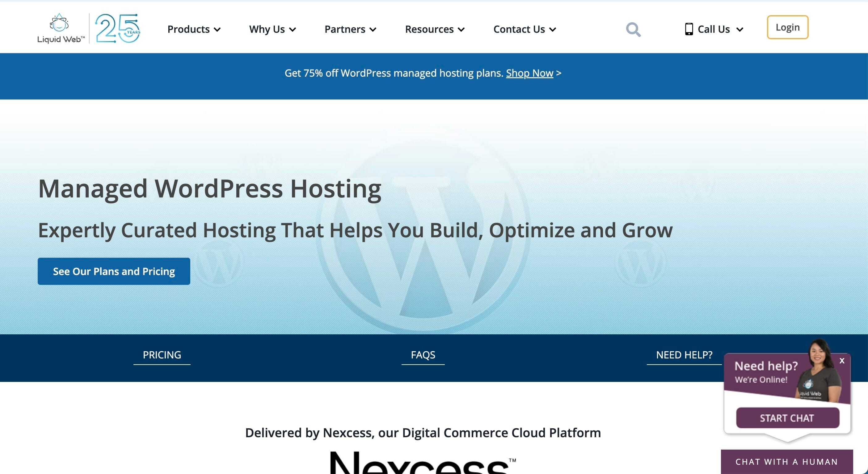Open the Contact Us menu
This screenshot has height=474, width=868.
525,29
